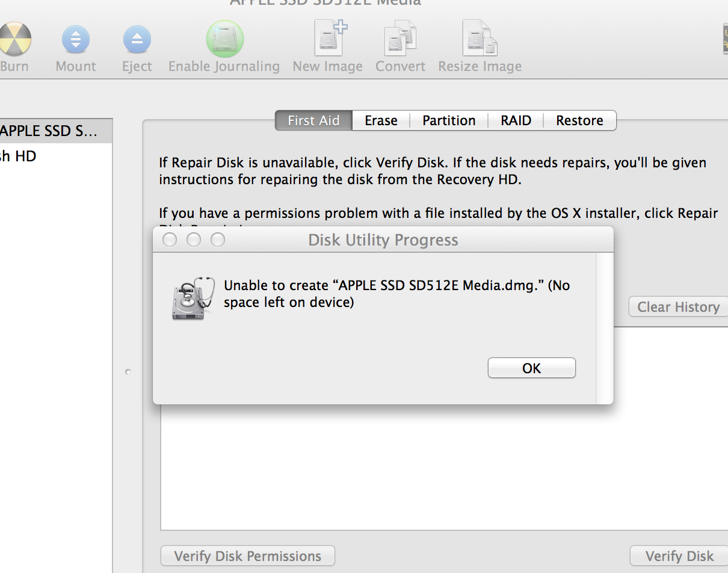Switch to the RAID tab
728x573 pixels.
click(516, 120)
